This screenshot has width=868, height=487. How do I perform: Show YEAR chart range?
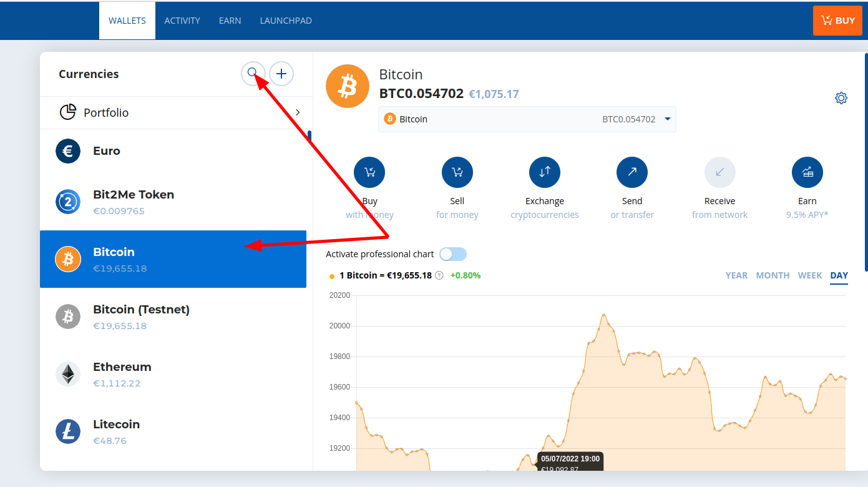point(736,275)
